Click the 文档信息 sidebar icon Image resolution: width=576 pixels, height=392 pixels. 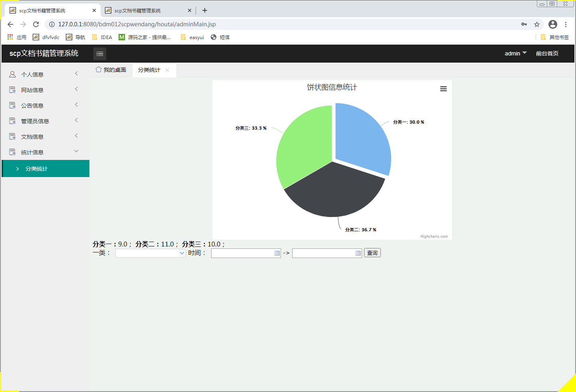[x=12, y=136]
